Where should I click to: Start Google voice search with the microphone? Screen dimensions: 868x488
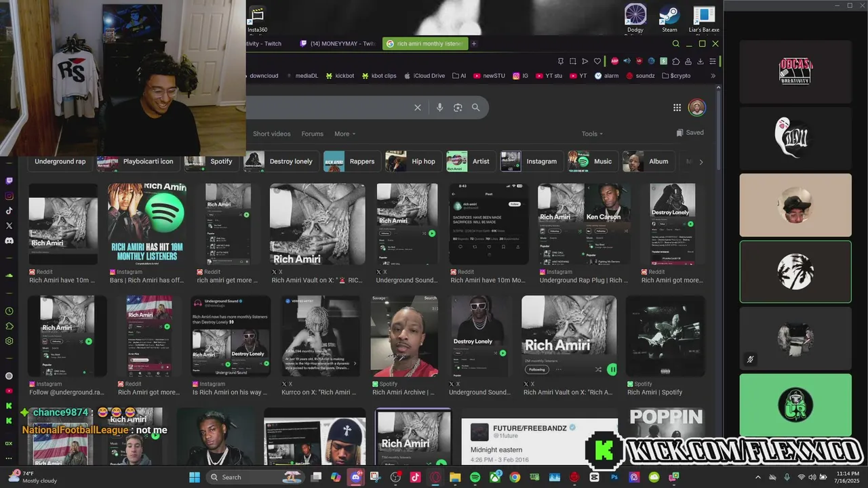(x=439, y=107)
